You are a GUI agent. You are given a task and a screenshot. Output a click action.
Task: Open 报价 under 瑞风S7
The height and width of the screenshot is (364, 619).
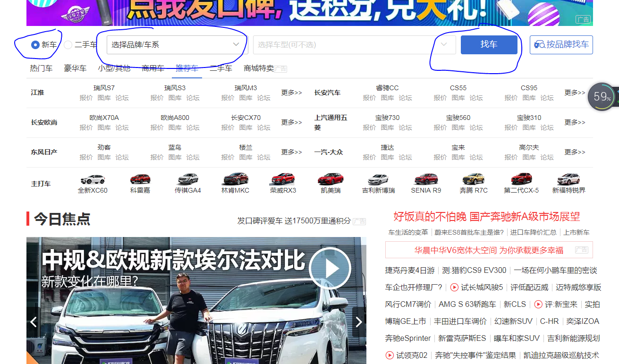86,98
